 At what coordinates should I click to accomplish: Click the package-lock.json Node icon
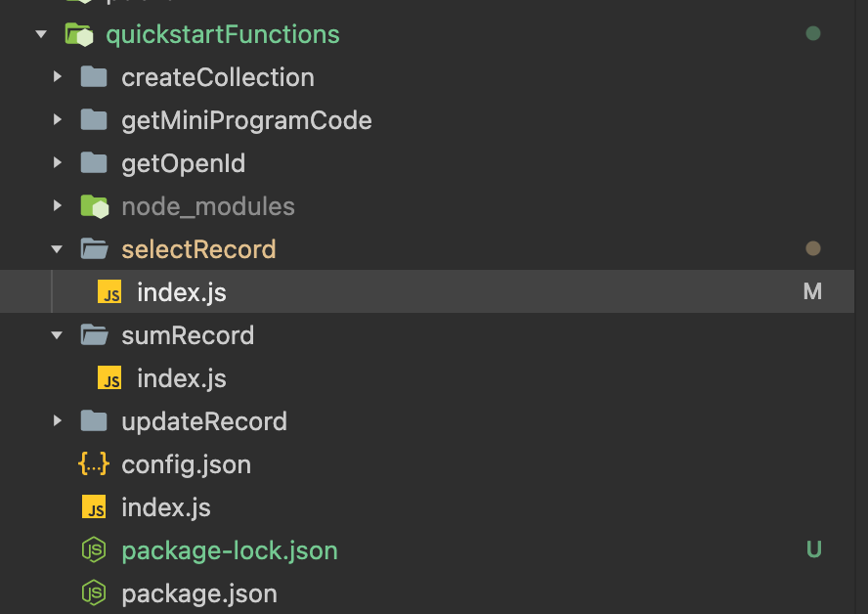click(93, 550)
